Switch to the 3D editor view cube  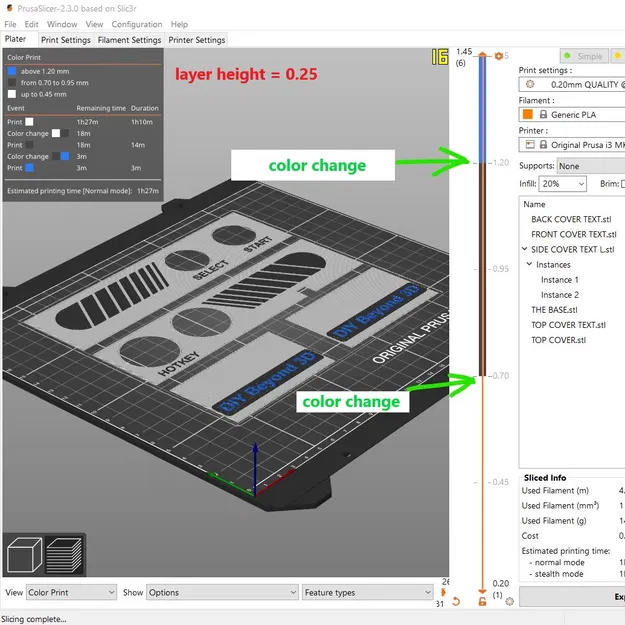tap(24, 554)
